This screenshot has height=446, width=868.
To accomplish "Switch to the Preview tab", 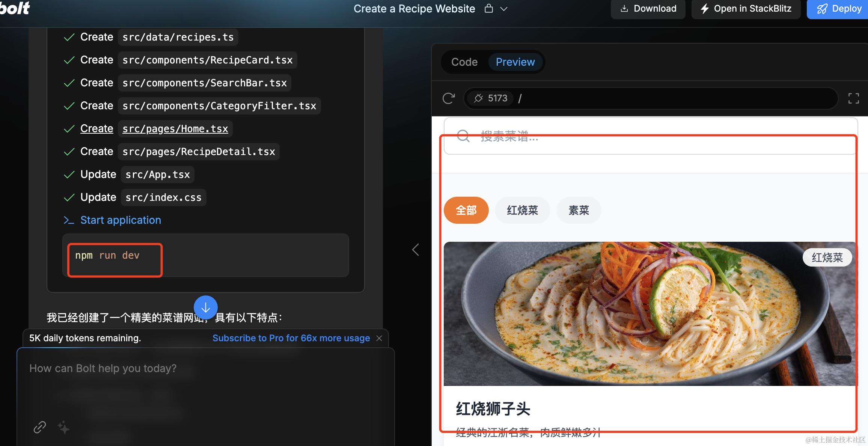I will 515,62.
